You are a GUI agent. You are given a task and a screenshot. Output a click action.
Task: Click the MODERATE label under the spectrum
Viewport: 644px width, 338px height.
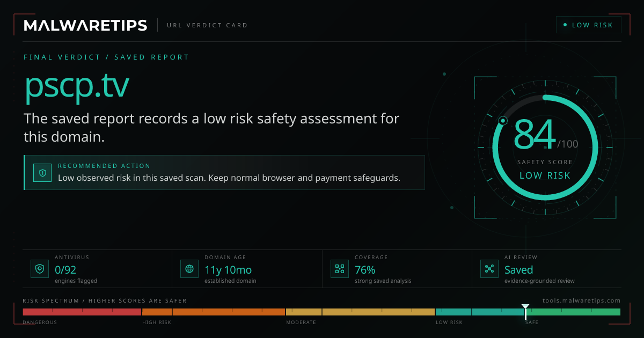301,322
